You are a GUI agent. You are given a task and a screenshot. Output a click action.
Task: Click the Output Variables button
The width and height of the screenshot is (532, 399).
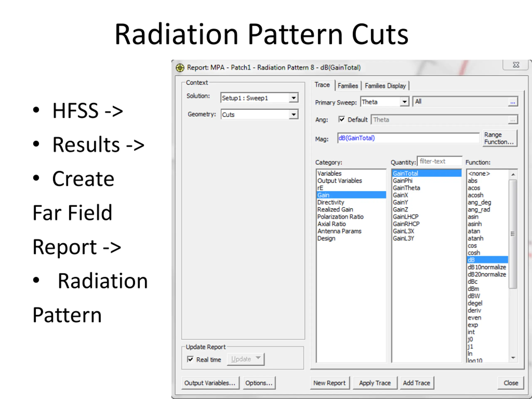[210, 383]
